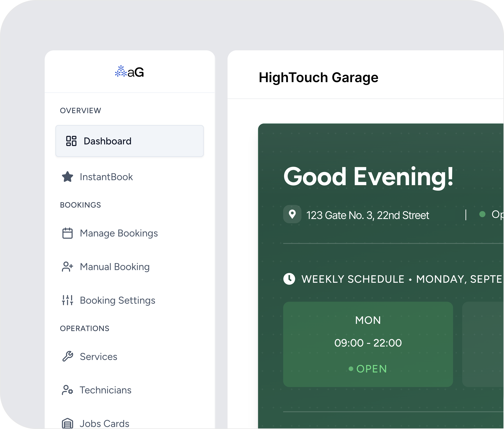504x429 pixels.
Task: Click the Technicians user-gear icon
Action: (67, 390)
